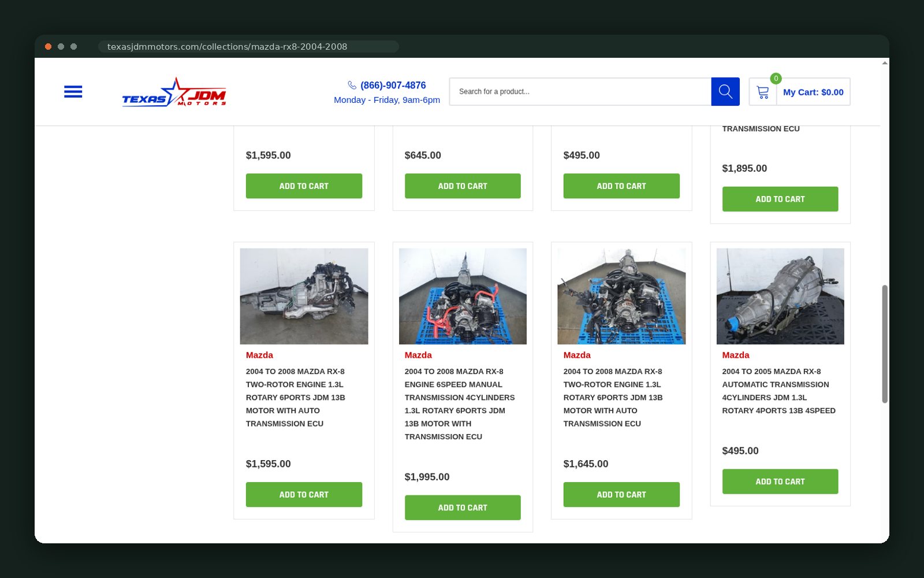This screenshot has width=924, height=578.
Task: Open thumbnail of engine on grey floor
Action: (304, 296)
